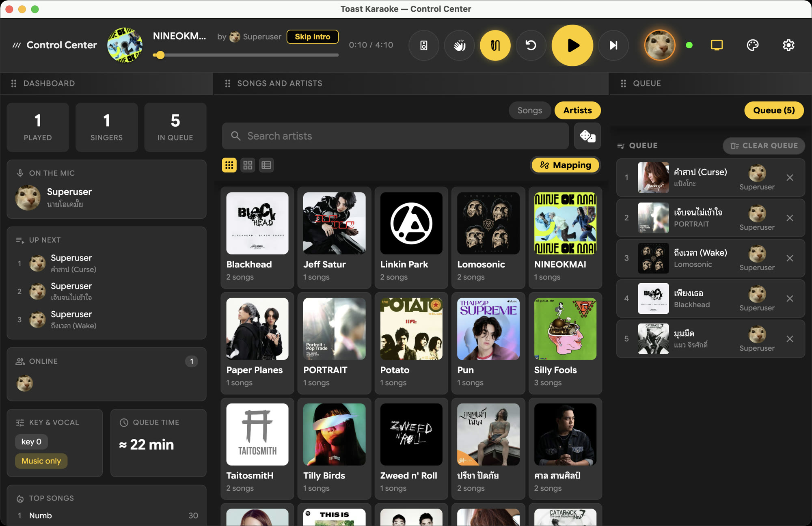Open the display screen icon
Screen dimensions: 812x526
pos(717,45)
